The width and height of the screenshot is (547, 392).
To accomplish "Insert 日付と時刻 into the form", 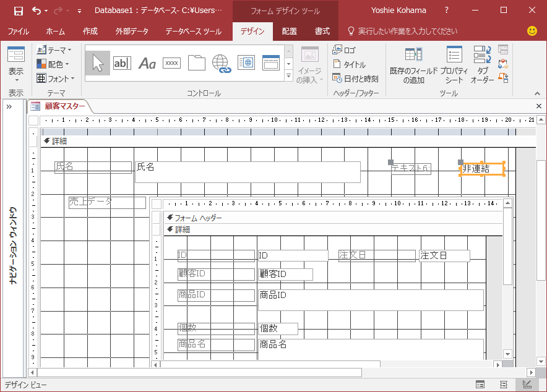I will click(x=355, y=79).
